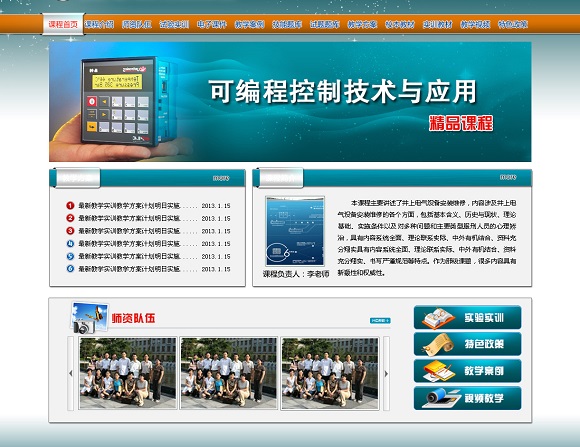Open the first team group photo
580x447 pixels.
(x=128, y=373)
